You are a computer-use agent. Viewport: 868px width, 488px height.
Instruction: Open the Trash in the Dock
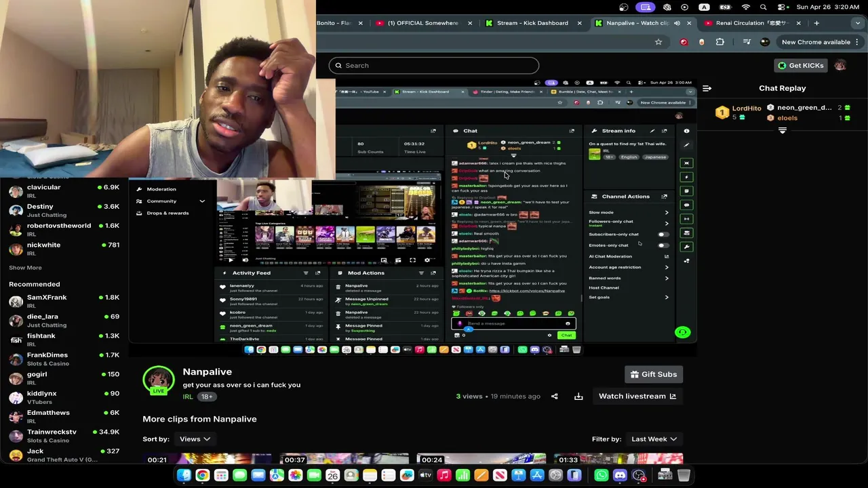684,476
